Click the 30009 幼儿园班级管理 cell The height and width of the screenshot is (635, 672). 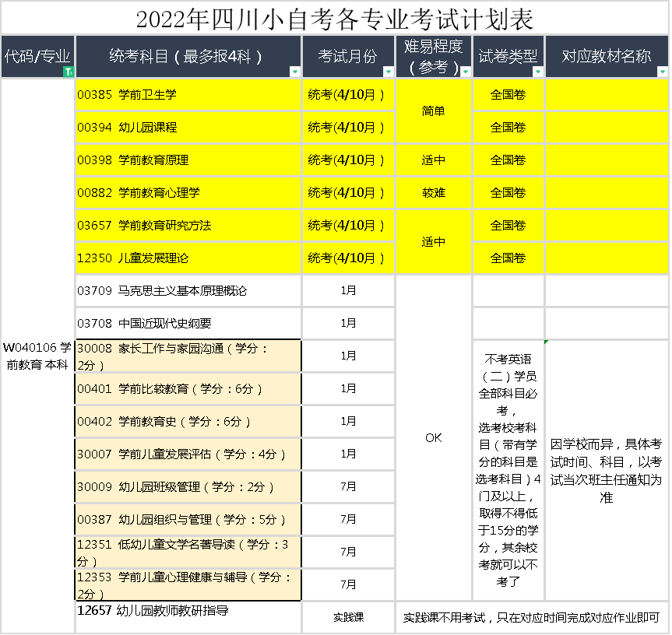coord(188,487)
